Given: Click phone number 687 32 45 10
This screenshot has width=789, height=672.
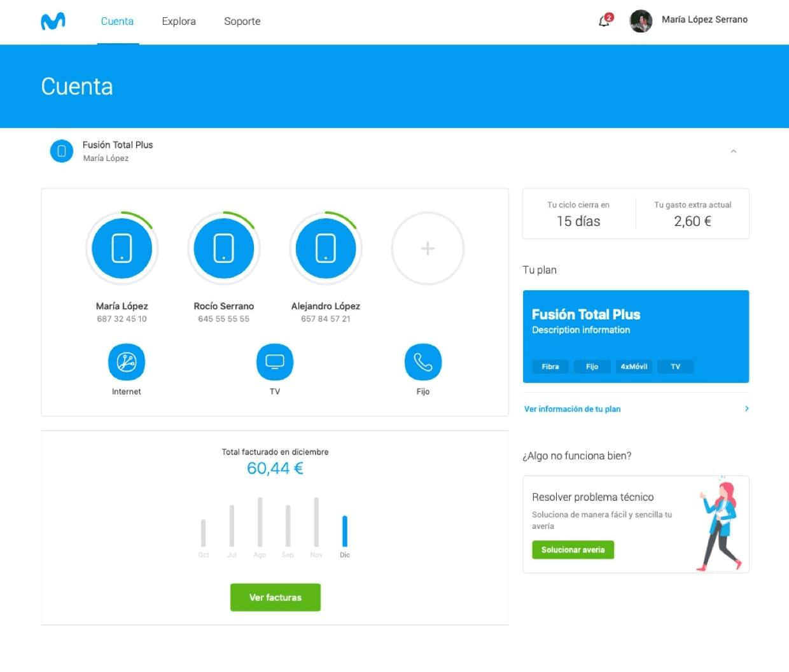Looking at the screenshot, I should pos(122,319).
